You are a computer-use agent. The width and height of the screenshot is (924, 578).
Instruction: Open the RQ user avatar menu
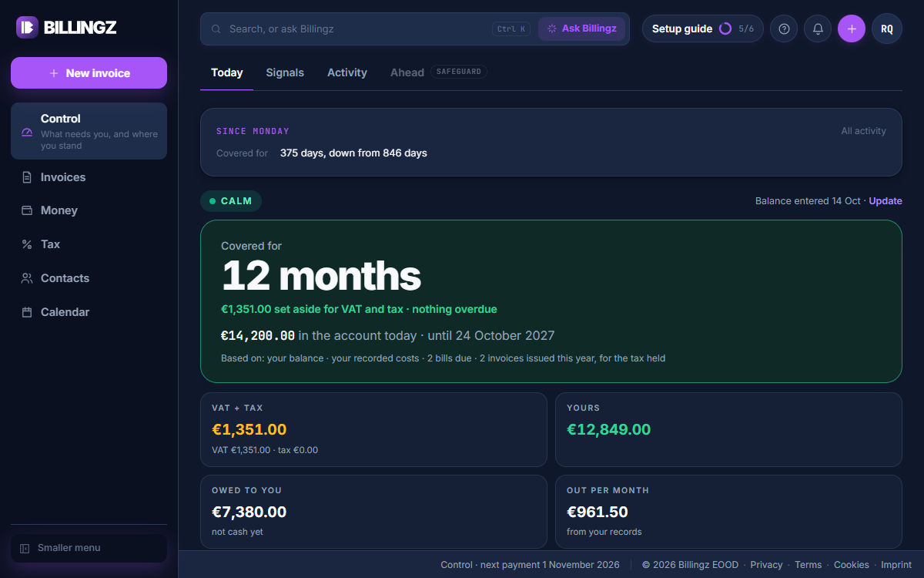point(887,29)
